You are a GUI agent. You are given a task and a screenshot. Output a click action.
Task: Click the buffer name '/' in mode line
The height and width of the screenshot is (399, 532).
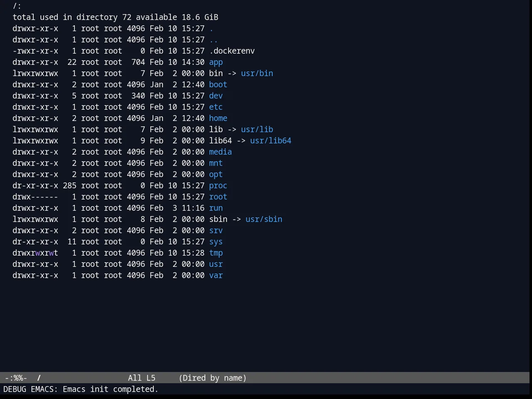pyautogui.click(x=39, y=378)
